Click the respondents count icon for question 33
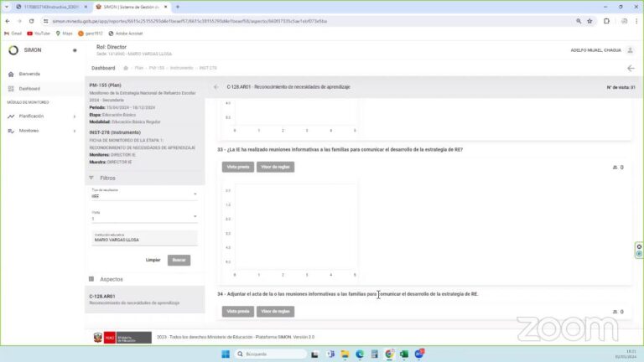Image resolution: width=644 pixels, height=362 pixels. point(615,168)
